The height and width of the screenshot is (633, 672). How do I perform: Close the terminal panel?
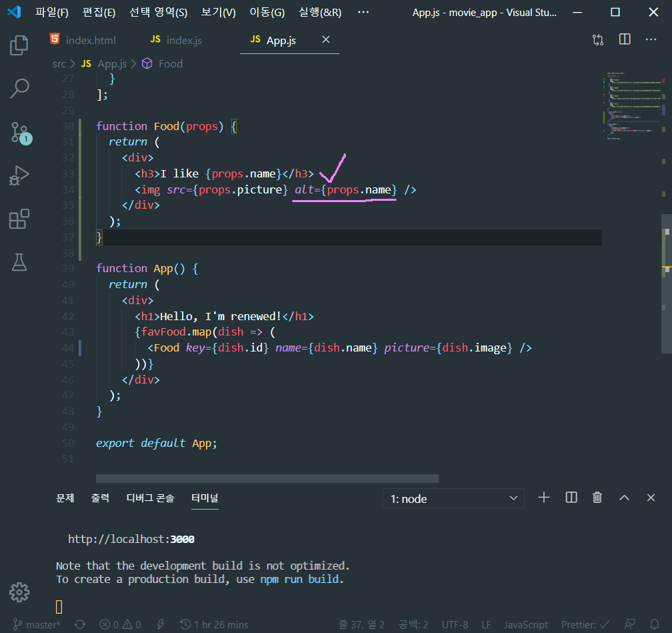[651, 498]
